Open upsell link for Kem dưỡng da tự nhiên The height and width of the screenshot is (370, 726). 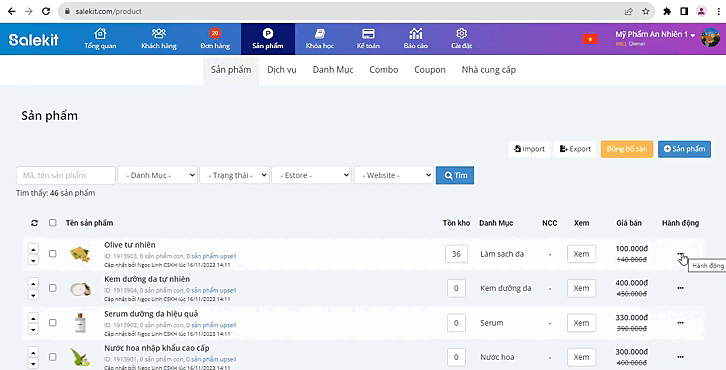click(211, 290)
